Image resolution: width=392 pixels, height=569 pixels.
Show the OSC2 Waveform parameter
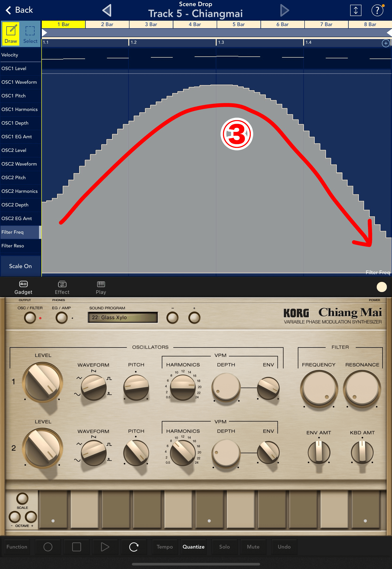(20, 164)
